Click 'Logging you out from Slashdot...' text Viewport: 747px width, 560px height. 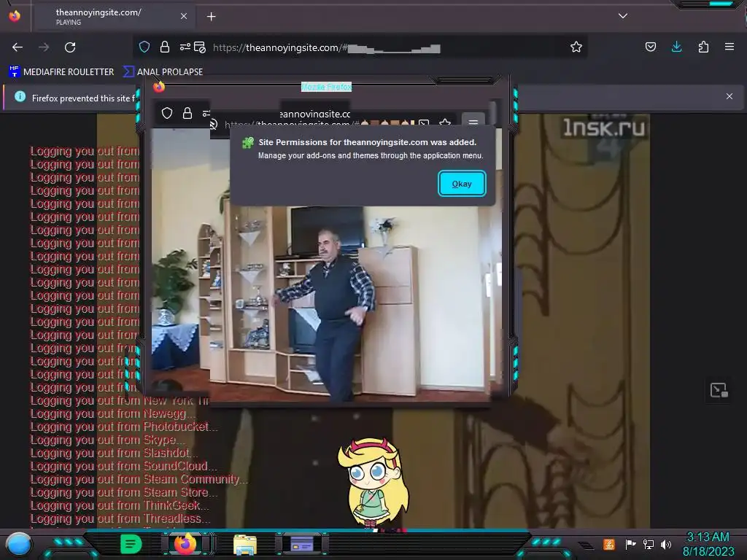115,453
